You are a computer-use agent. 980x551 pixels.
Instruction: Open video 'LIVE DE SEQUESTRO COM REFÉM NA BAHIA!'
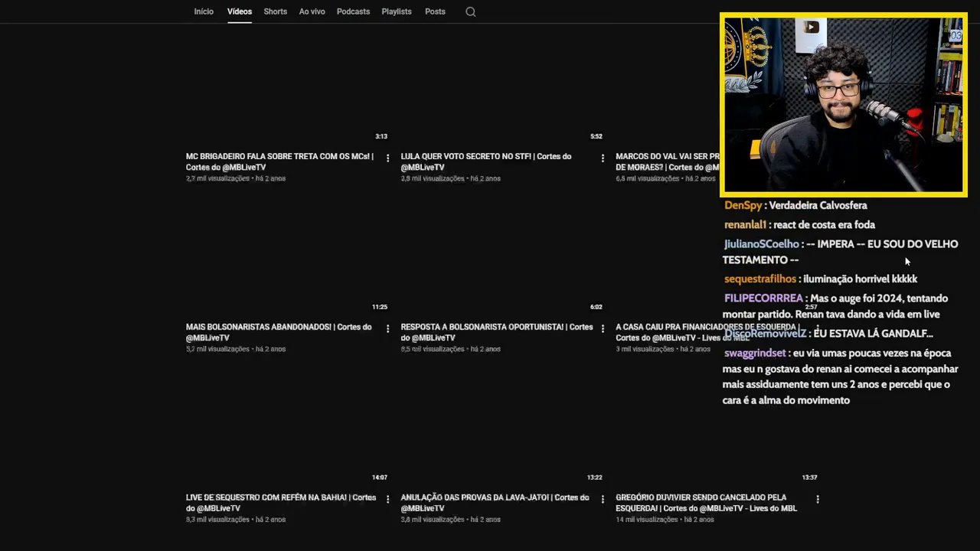pos(281,503)
